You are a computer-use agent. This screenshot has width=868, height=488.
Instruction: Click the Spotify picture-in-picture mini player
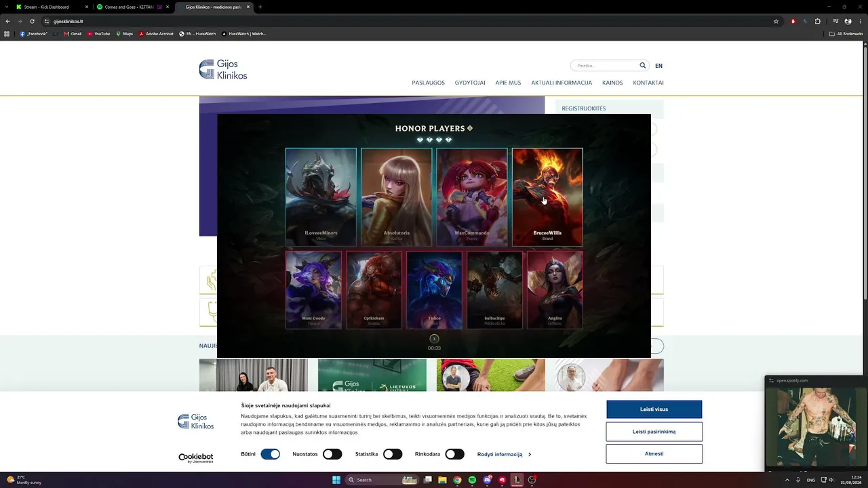click(x=816, y=423)
